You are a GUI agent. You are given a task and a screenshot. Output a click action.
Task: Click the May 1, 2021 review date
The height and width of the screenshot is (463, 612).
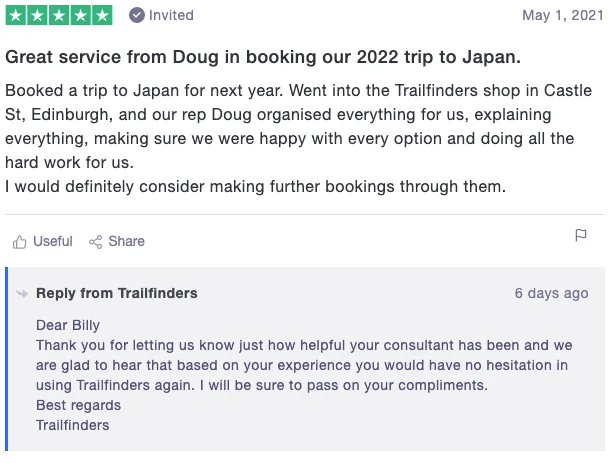(x=563, y=16)
